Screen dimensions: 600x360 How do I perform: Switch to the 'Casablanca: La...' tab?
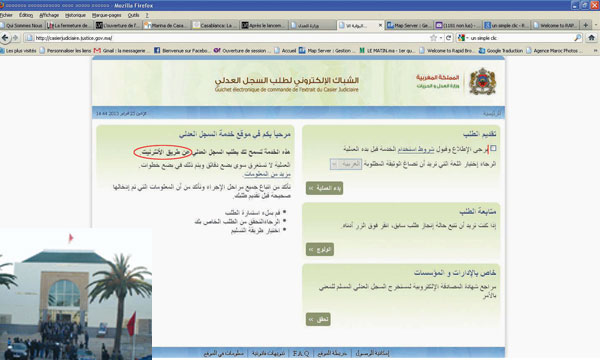pyautogui.click(x=215, y=25)
